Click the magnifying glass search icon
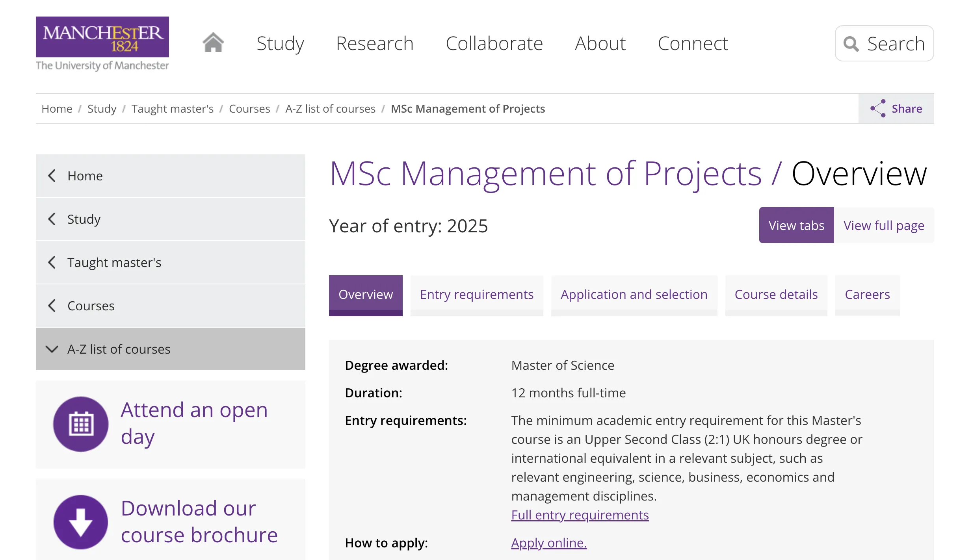Image resolution: width=959 pixels, height=560 pixels. (x=851, y=44)
